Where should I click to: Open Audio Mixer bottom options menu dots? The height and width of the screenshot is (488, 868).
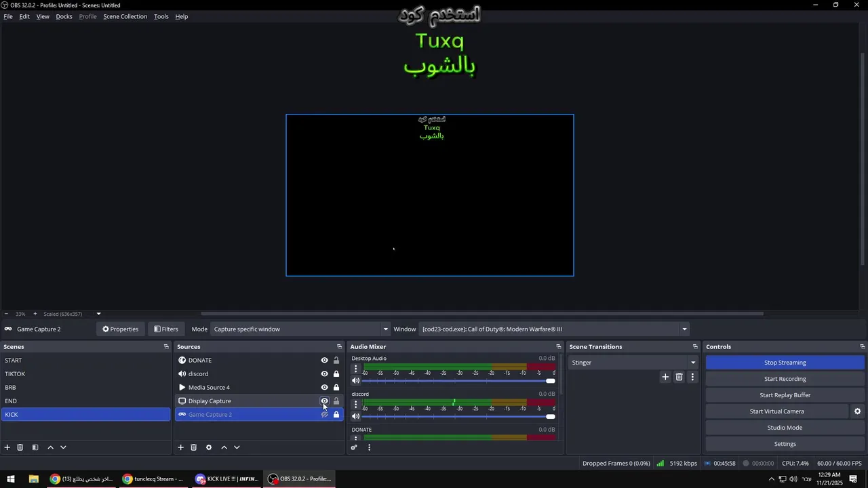coord(369,447)
